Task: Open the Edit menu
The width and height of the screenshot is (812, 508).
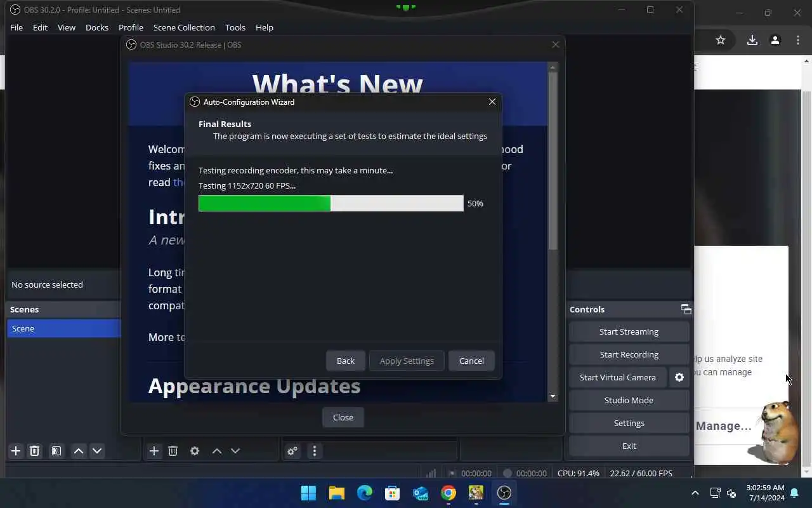Action: (40, 27)
